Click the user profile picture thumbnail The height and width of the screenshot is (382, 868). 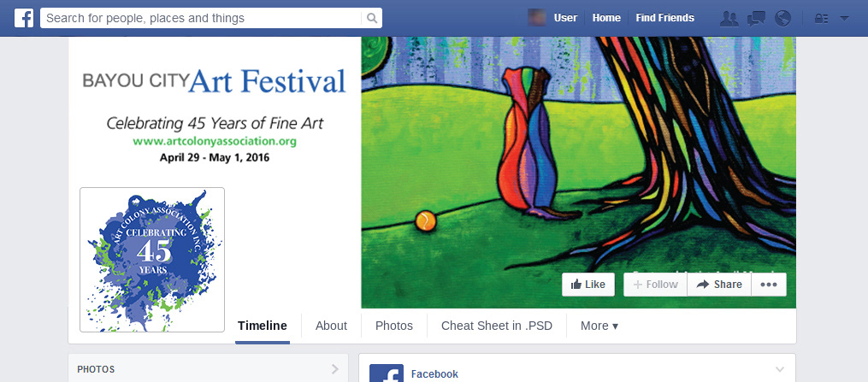point(538,18)
